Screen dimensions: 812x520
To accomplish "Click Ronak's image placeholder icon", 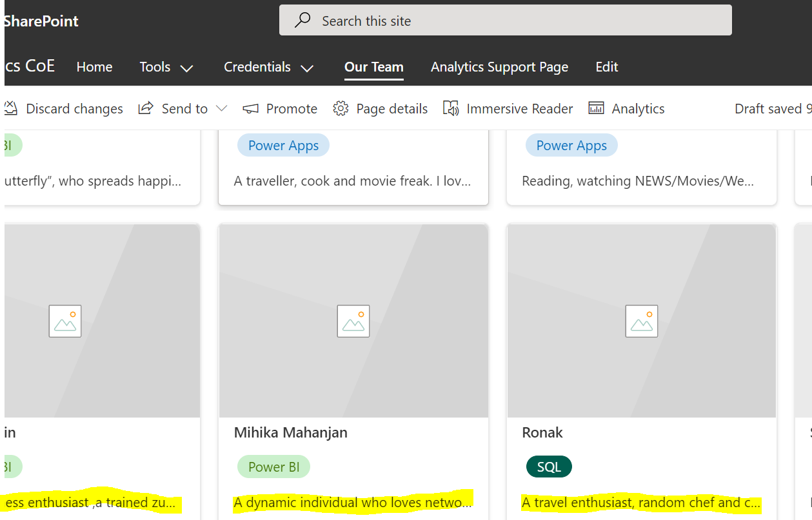I will [641, 320].
